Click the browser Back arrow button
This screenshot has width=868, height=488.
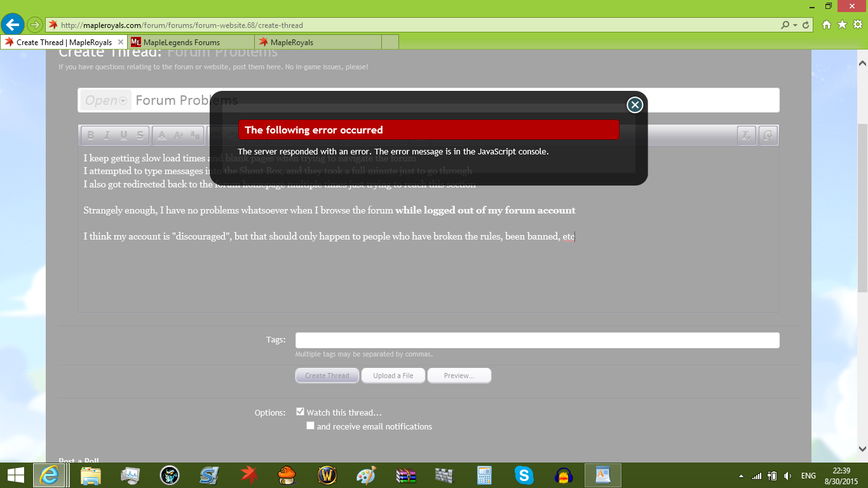pos(12,25)
